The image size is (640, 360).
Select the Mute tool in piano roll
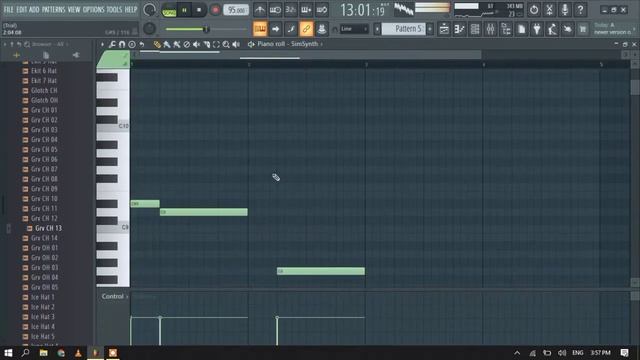(x=196, y=44)
